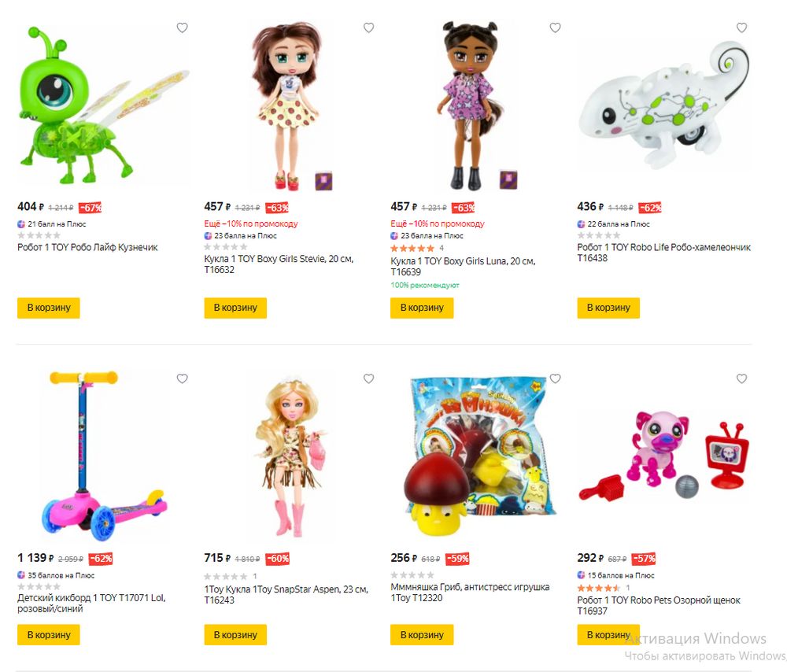The image size is (787, 672).
Task: View the pink robot puppy image
Action: point(663,455)
